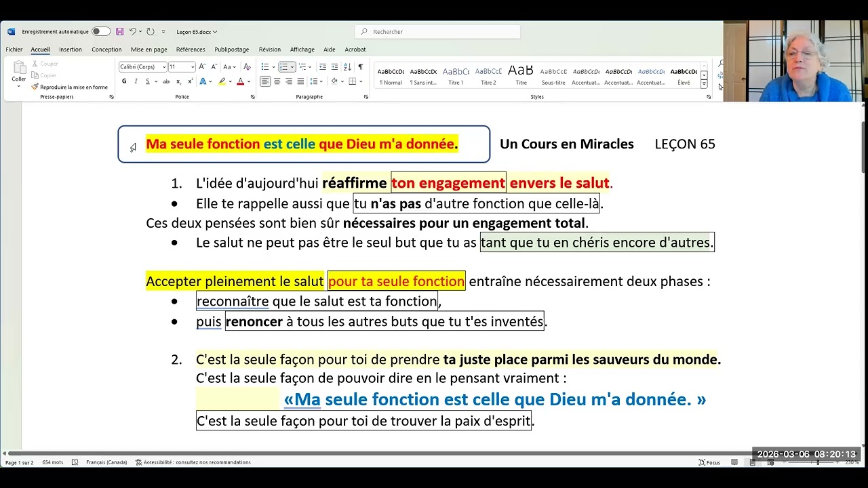Click the Page 1 sur 2 indicator
The image size is (868, 488).
[19, 462]
